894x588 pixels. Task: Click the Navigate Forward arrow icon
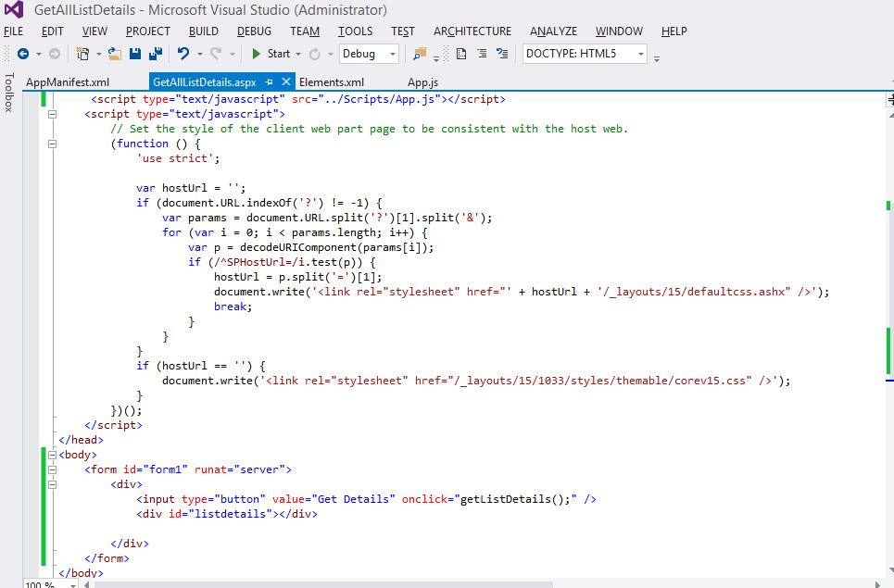[54, 54]
